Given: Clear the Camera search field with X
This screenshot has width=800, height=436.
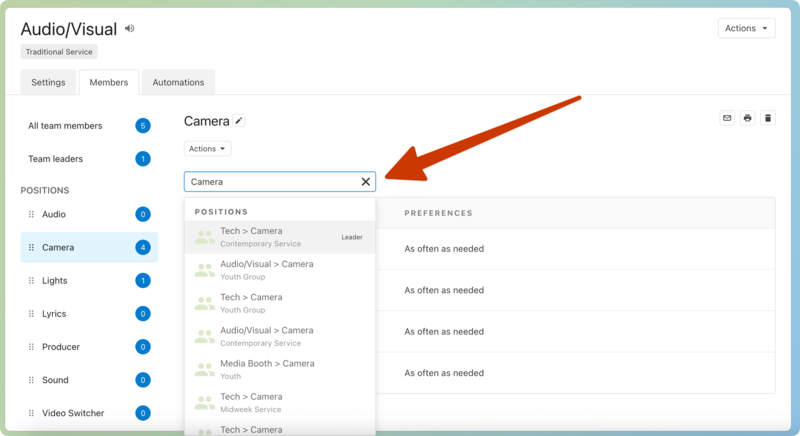Looking at the screenshot, I should click(365, 182).
